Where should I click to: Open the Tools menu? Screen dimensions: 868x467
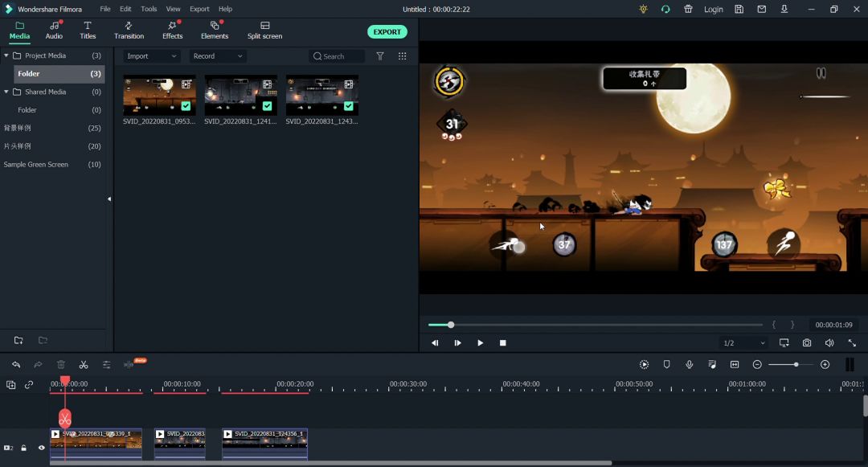149,9
